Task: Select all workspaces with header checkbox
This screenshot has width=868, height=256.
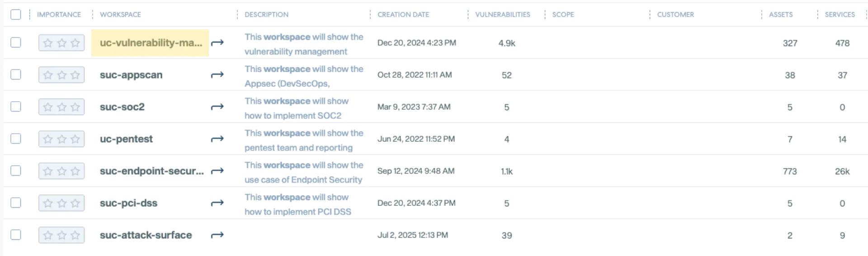Action: click(x=16, y=14)
